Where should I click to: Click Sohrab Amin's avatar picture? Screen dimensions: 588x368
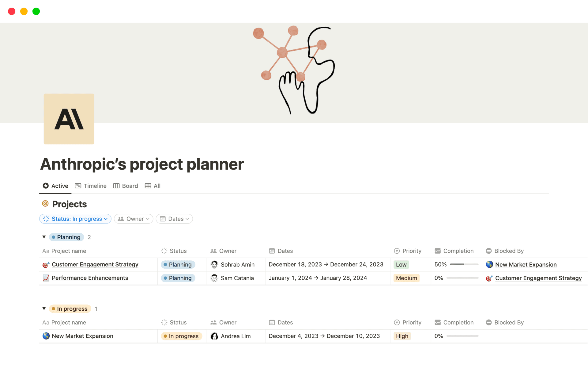click(214, 264)
